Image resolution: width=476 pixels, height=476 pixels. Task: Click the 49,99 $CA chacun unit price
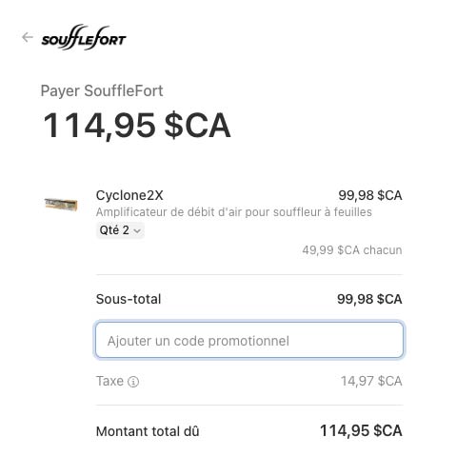pyautogui.click(x=352, y=250)
